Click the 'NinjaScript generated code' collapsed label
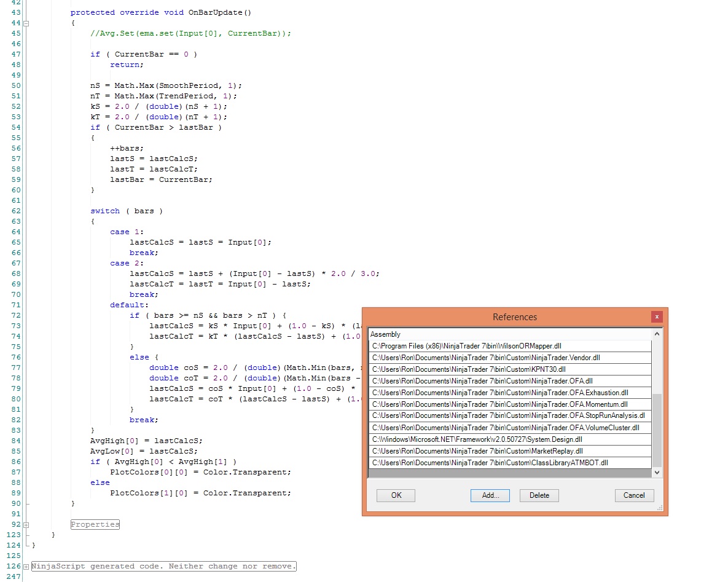Viewport: 728px width, 582px height. 163,566
